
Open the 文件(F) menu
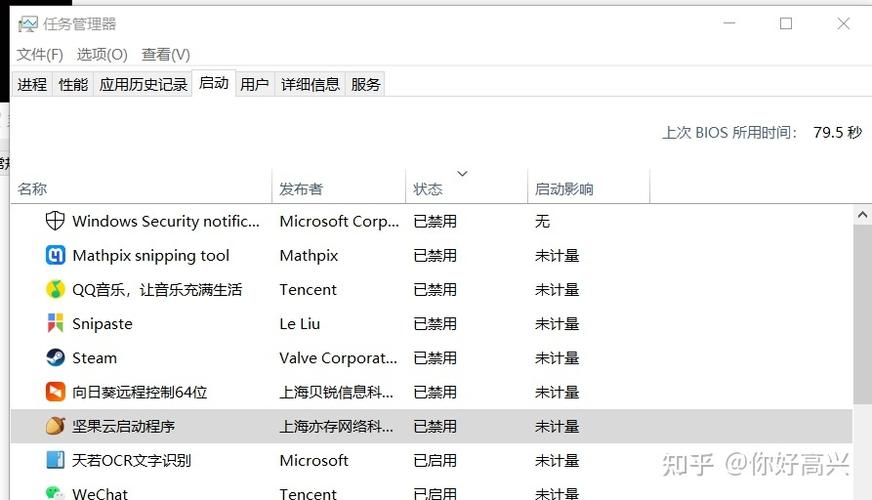point(39,55)
